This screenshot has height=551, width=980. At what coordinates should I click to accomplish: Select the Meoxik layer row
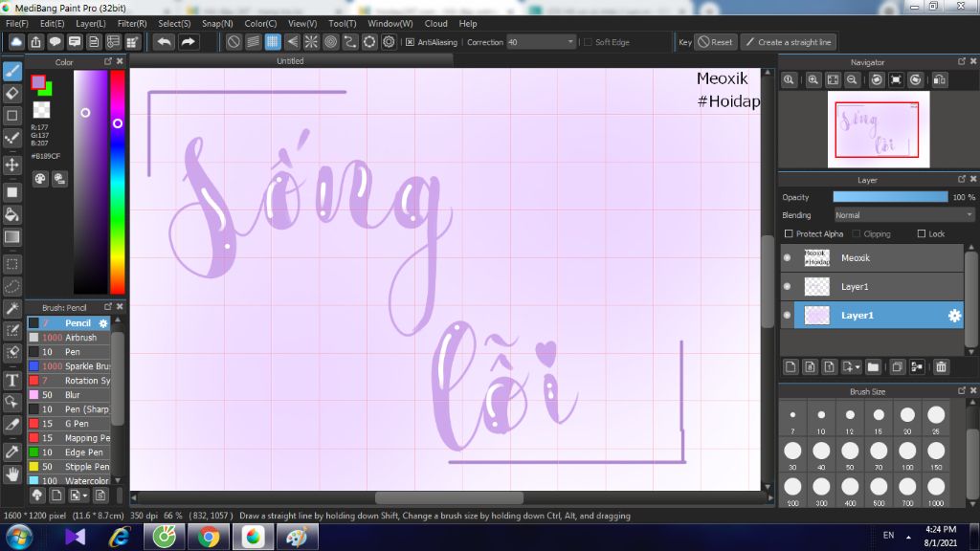(873, 257)
